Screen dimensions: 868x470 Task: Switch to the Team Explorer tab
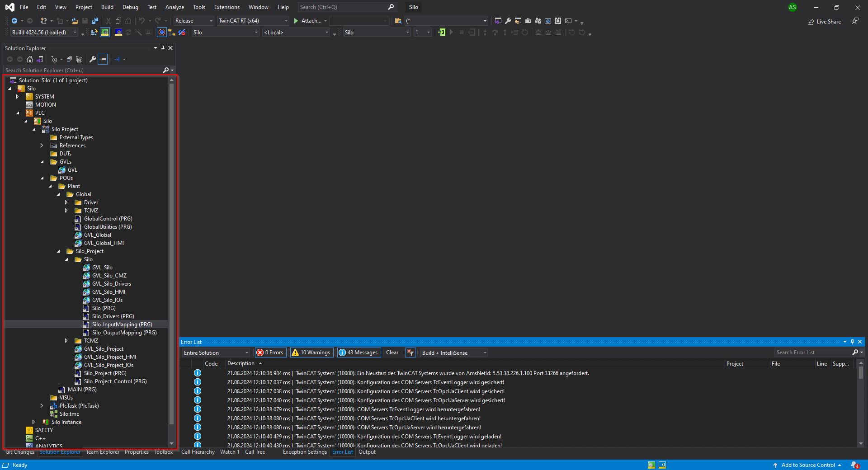[x=103, y=452]
